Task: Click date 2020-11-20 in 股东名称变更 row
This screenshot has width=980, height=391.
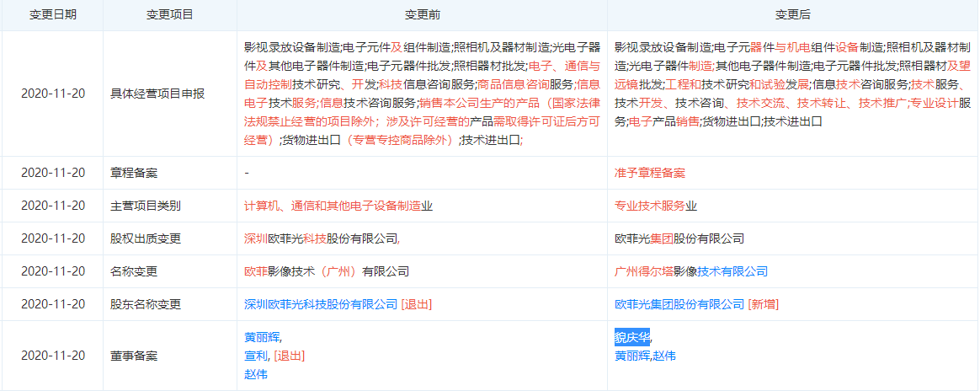Action: (53, 304)
